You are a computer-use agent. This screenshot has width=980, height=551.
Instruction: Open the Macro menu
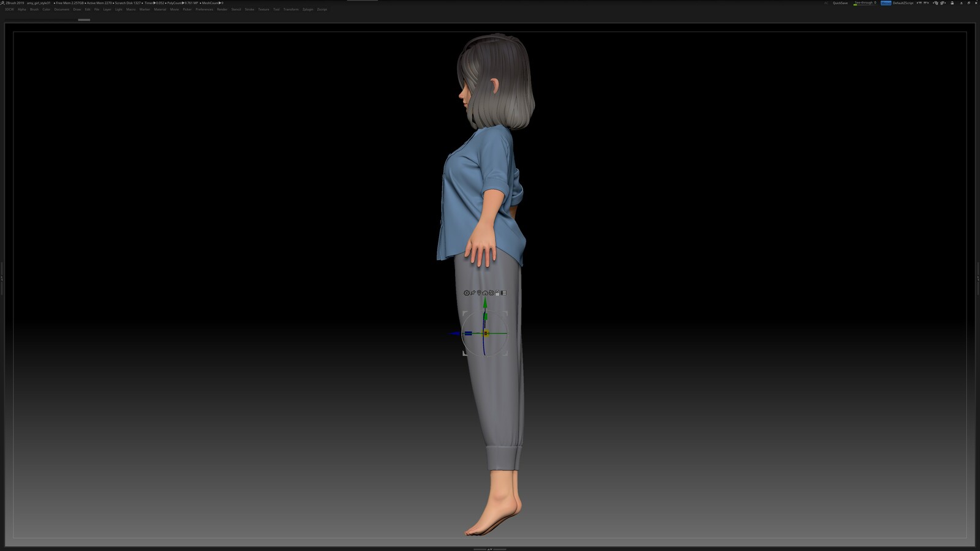click(x=131, y=9)
